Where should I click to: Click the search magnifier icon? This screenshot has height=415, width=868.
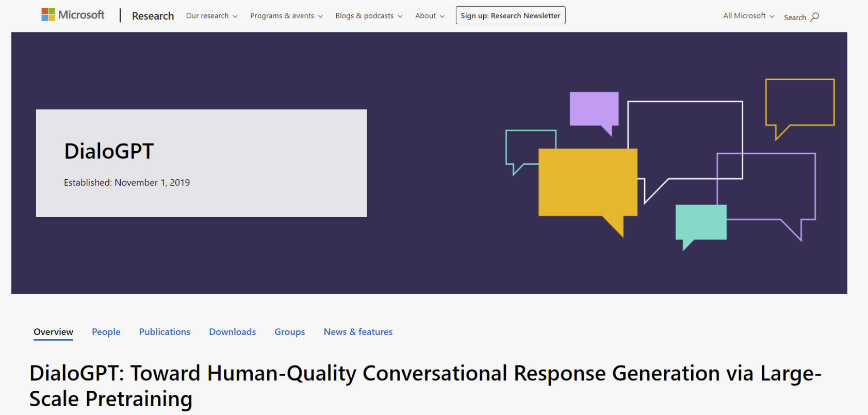[815, 17]
